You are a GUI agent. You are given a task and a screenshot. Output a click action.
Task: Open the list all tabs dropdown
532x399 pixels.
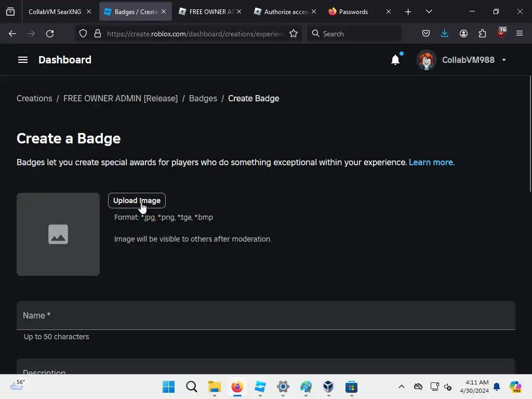coord(429,12)
